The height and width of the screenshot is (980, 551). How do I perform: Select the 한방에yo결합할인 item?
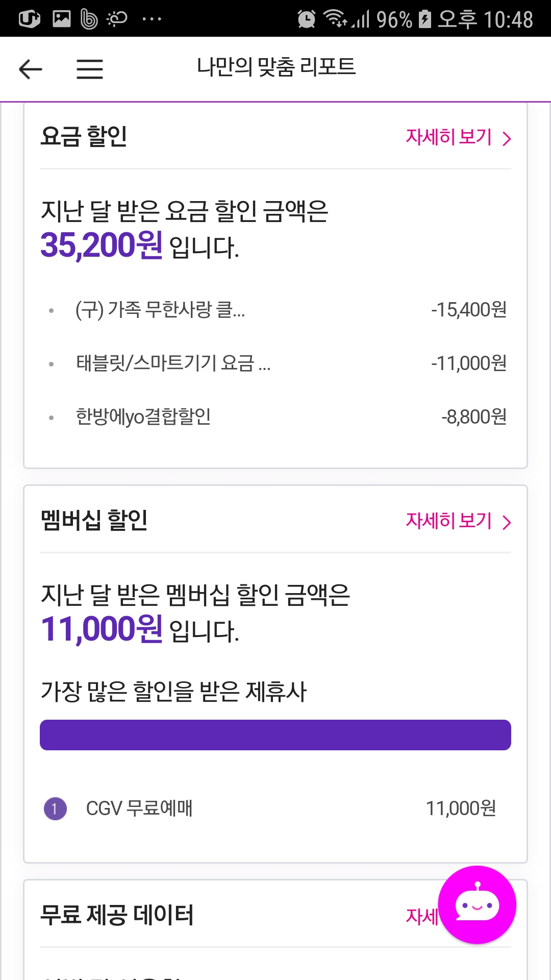(143, 416)
